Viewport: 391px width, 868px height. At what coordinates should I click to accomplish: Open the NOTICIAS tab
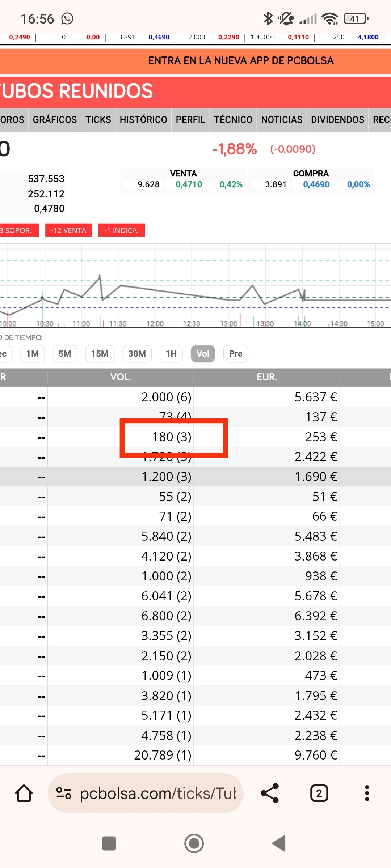[x=282, y=120]
